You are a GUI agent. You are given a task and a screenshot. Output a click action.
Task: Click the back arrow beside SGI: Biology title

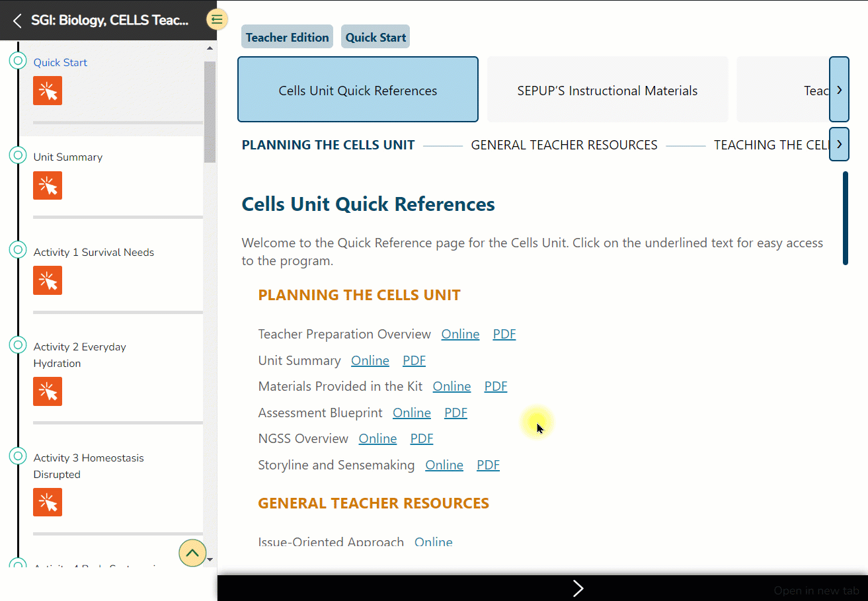17,20
